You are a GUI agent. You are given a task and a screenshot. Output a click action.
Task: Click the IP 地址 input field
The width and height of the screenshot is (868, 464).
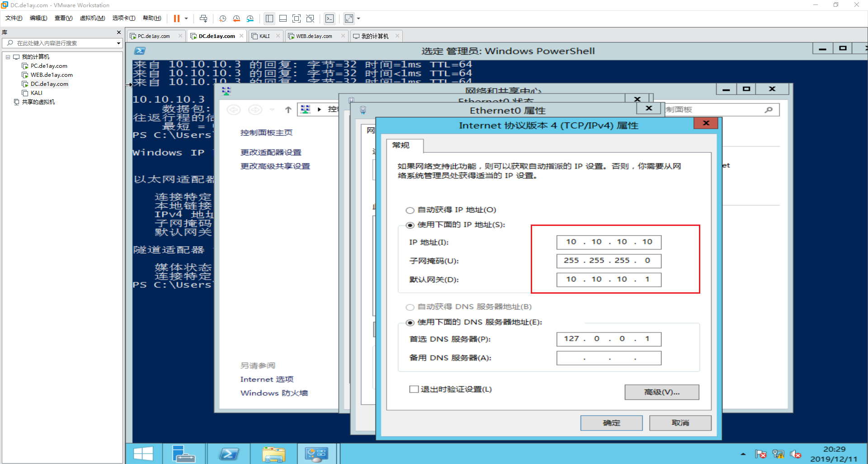(x=609, y=242)
